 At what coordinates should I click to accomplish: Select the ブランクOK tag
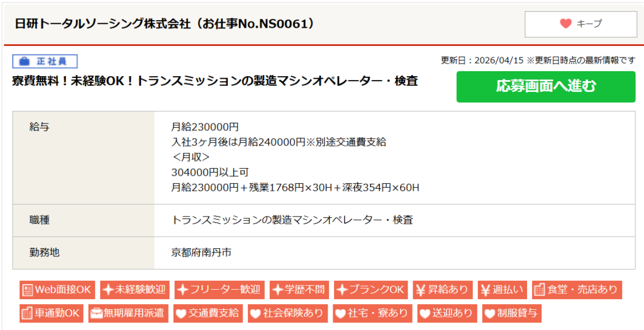pyautogui.click(x=370, y=290)
